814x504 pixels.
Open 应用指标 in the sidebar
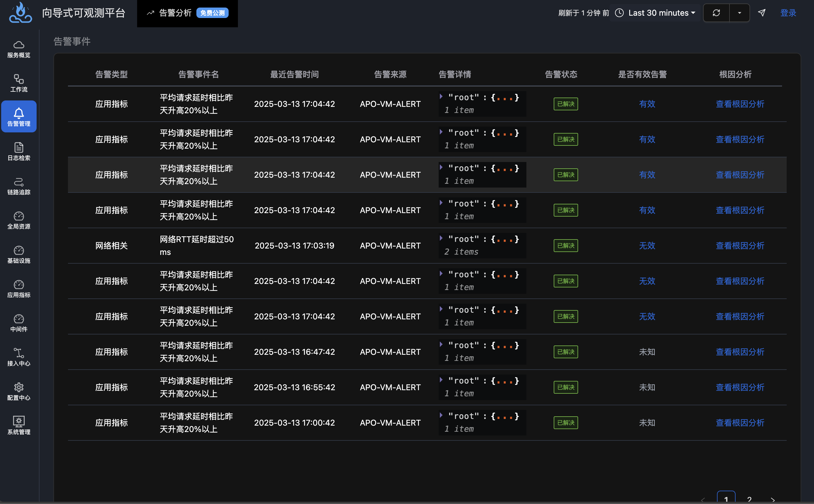[19, 289]
